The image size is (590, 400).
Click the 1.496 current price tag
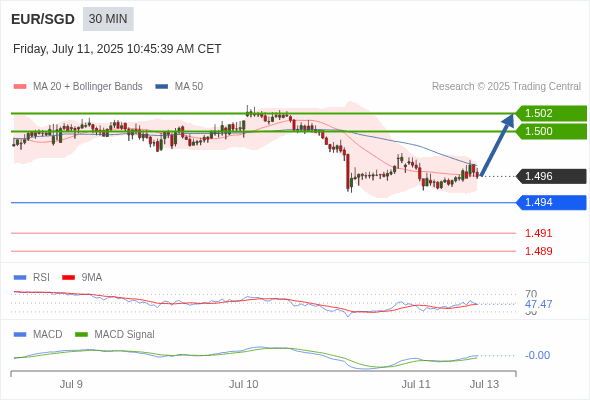(x=551, y=176)
